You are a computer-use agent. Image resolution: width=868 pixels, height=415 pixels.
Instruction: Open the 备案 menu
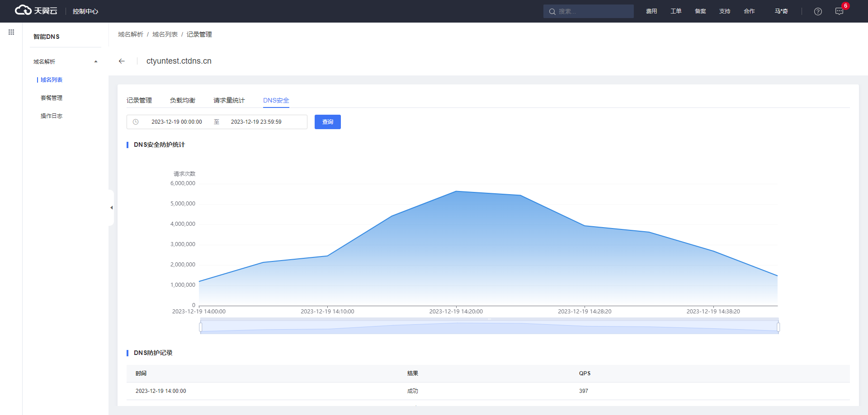click(x=700, y=11)
